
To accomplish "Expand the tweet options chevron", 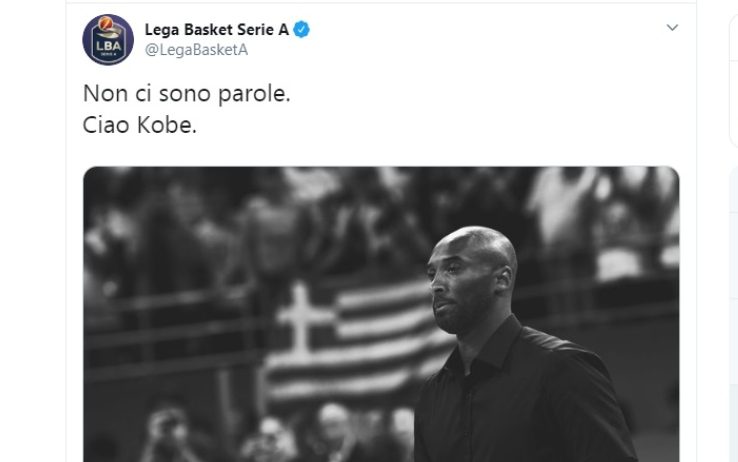I will click(672, 27).
